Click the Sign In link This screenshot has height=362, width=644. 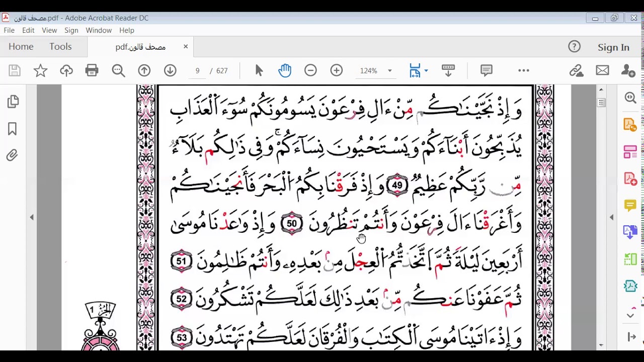pos(613,47)
